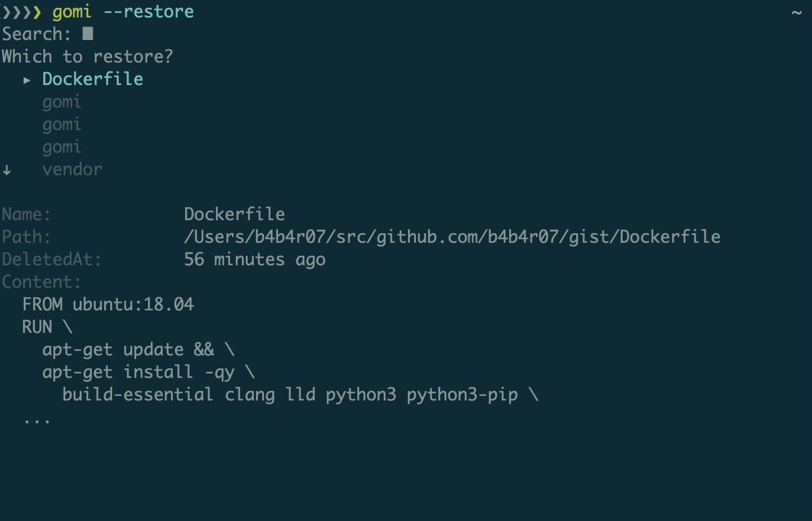Select the Dockerfile entry in the list
Image resolution: width=812 pixels, height=521 pixels.
pyautogui.click(x=93, y=79)
